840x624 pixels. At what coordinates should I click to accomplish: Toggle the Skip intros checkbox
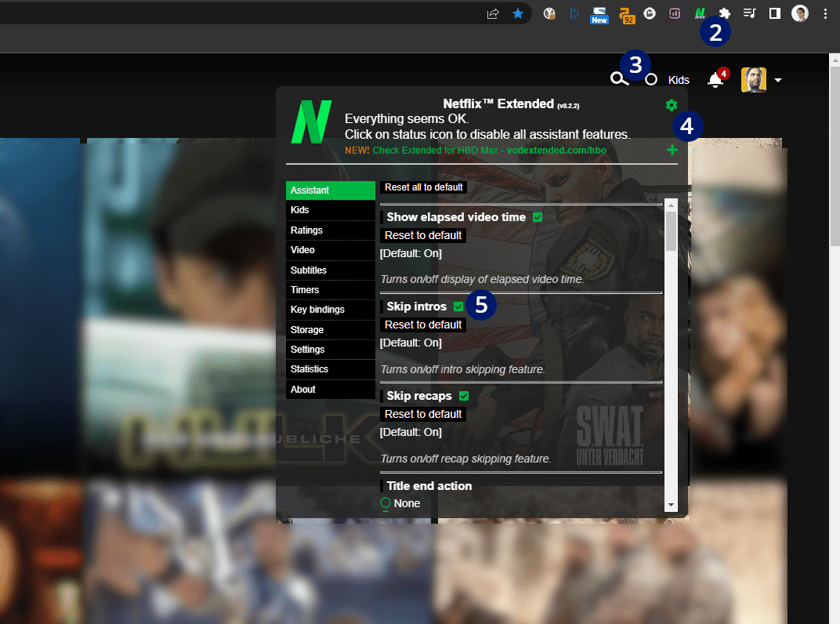(458, 307)
